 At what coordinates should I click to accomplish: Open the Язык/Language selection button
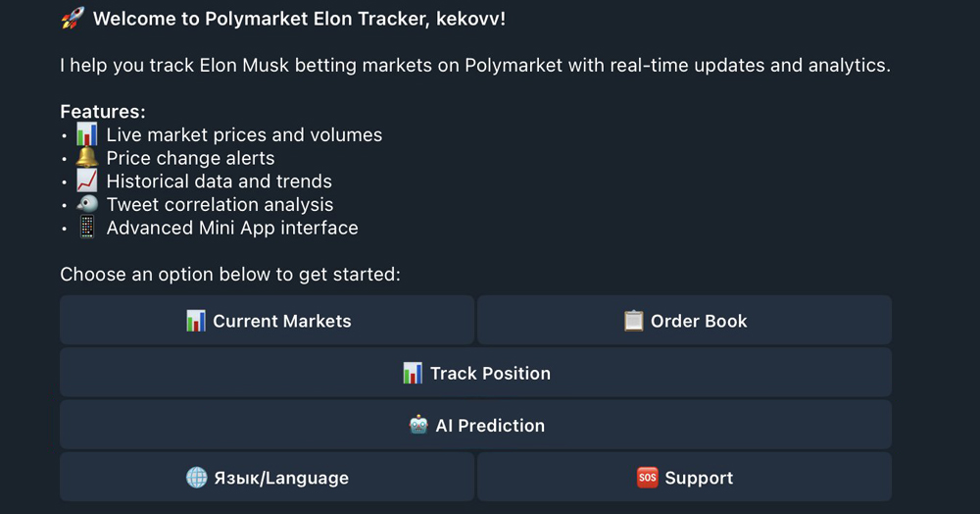(x=267, y=478)
